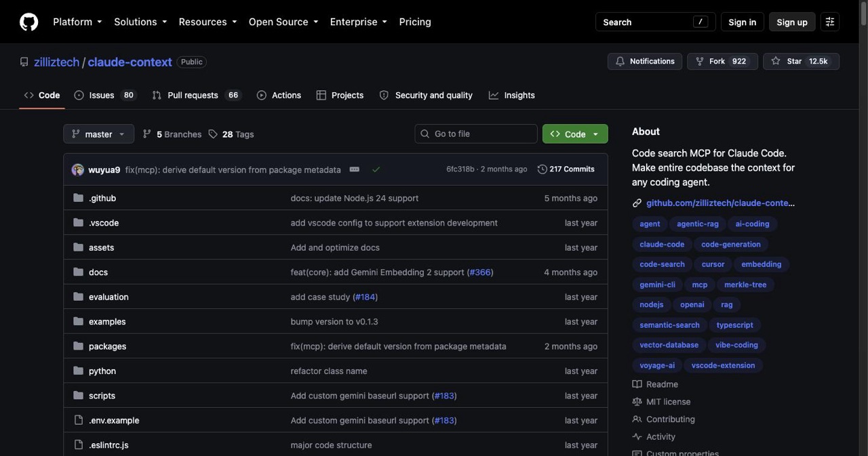The height and width of the screenshot is (456, 868).
Task: Open the Open Source navigation menu
Action: (283, 22)
